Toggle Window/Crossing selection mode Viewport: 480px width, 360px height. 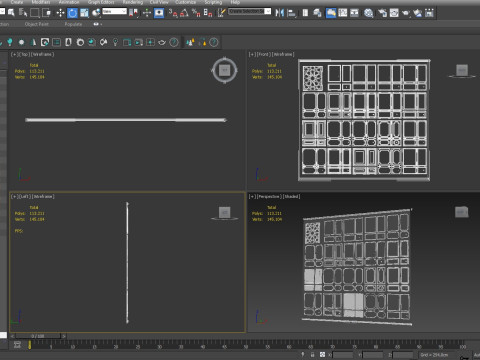47,13
